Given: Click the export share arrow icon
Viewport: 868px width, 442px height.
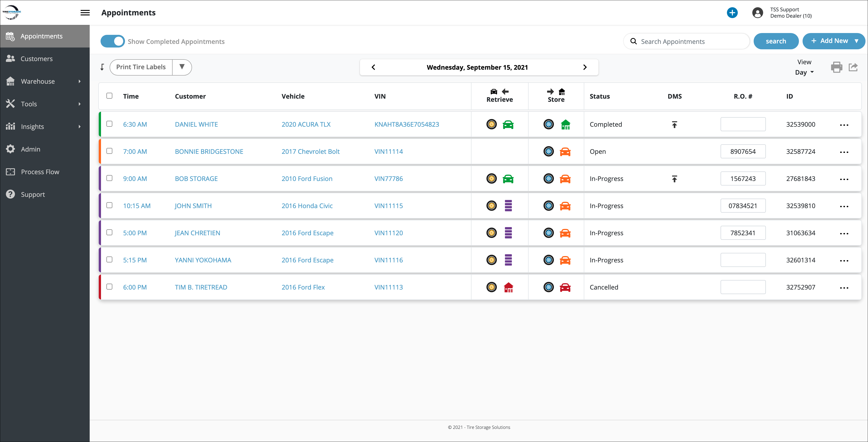Looking at the screenshot, I should (853, 67).
